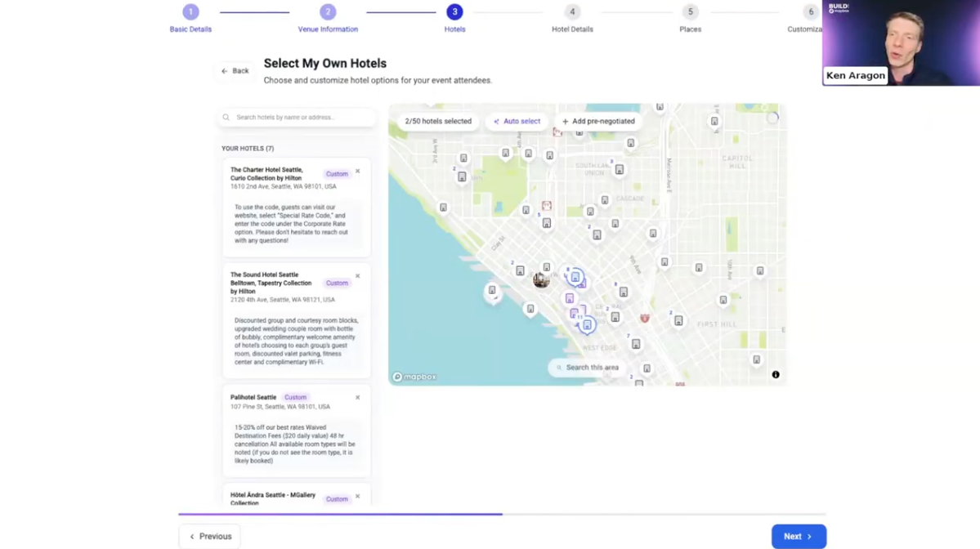Click address 1610 2nd Ave, Seattle

point(283,186)
